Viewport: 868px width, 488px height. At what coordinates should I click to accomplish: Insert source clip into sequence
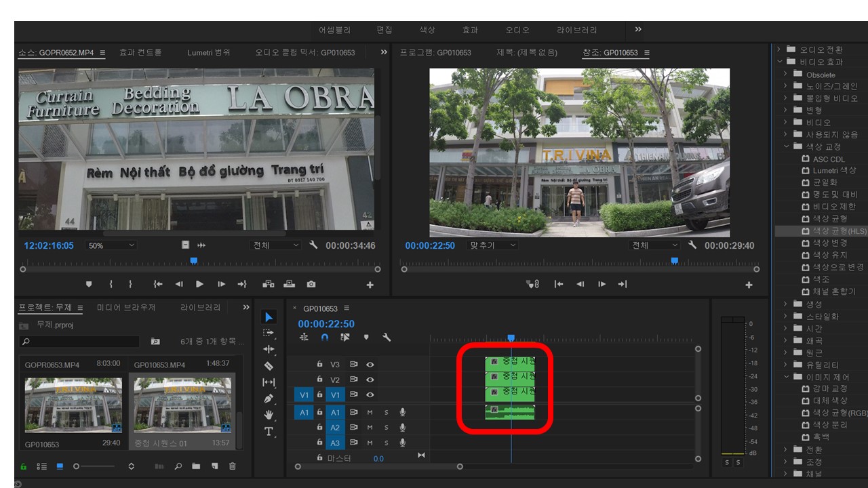point(269,284)
